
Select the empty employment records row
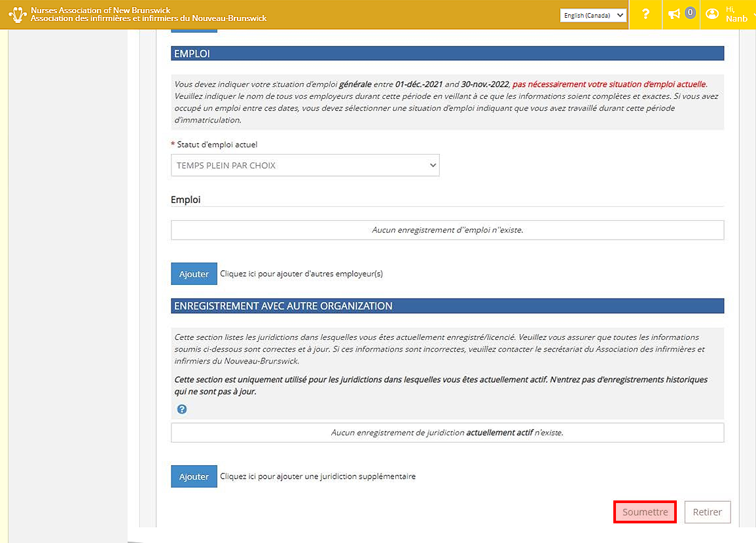coord(447,230)
